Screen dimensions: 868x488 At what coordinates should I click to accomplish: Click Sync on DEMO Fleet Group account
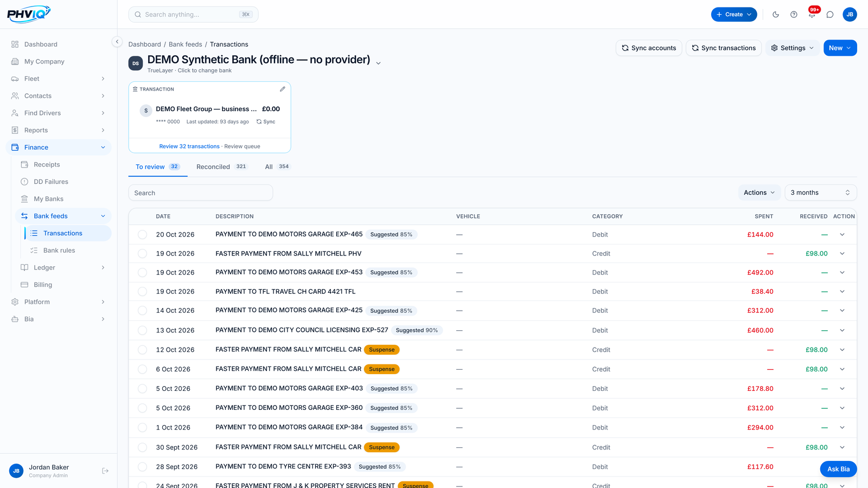[266, 121]
